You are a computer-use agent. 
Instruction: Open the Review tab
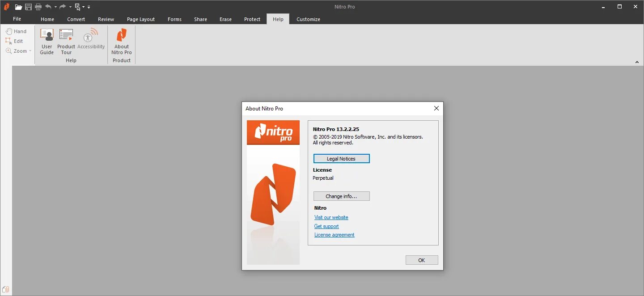pos(106,19)
